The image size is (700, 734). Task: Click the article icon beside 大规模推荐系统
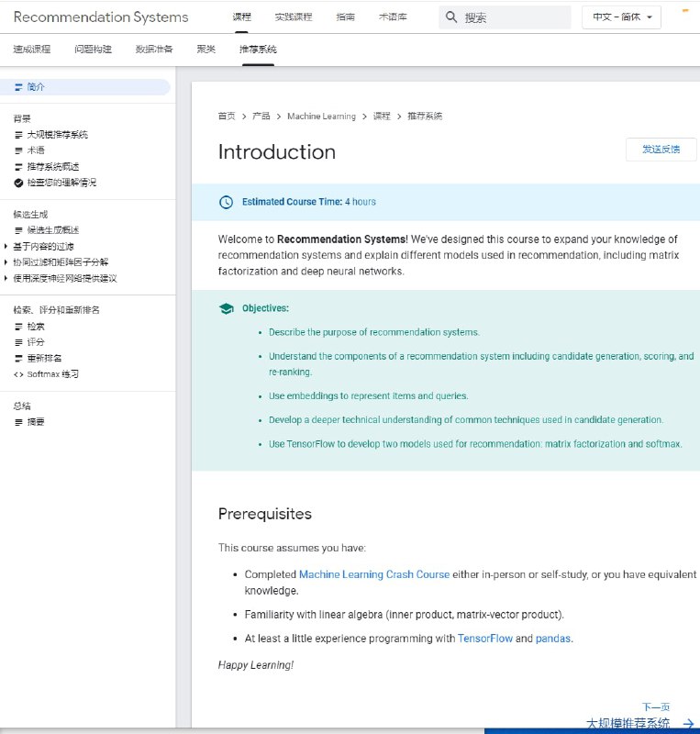[x=18, y=135]
